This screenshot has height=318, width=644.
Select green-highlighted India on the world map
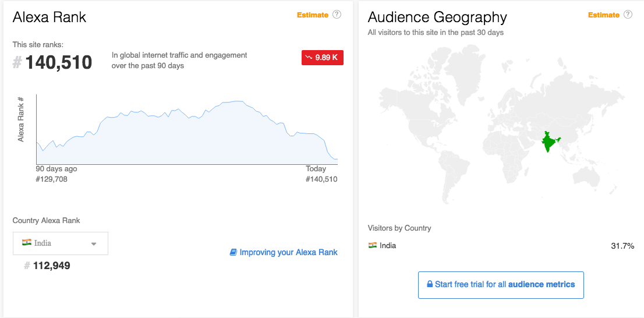point(549,142)
